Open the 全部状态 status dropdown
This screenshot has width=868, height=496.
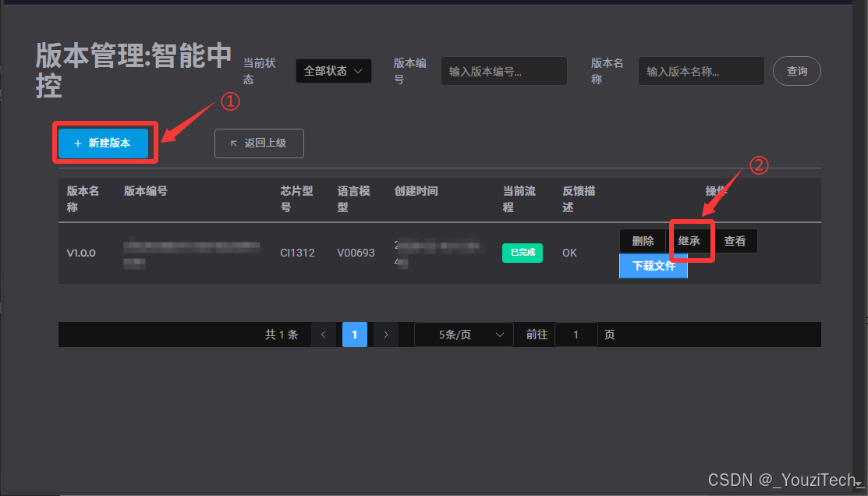click(x=333, y=71)
